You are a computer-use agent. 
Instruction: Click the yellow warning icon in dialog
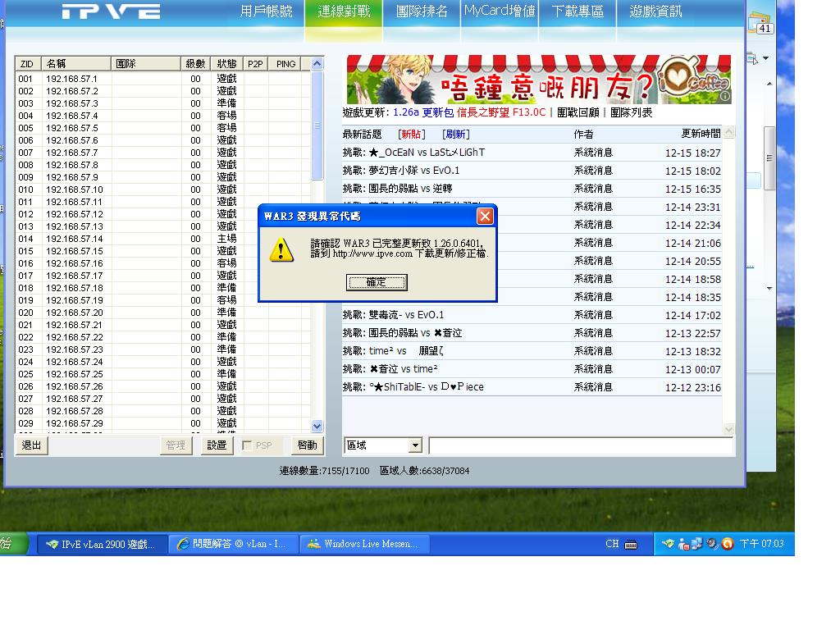[281, 250]
